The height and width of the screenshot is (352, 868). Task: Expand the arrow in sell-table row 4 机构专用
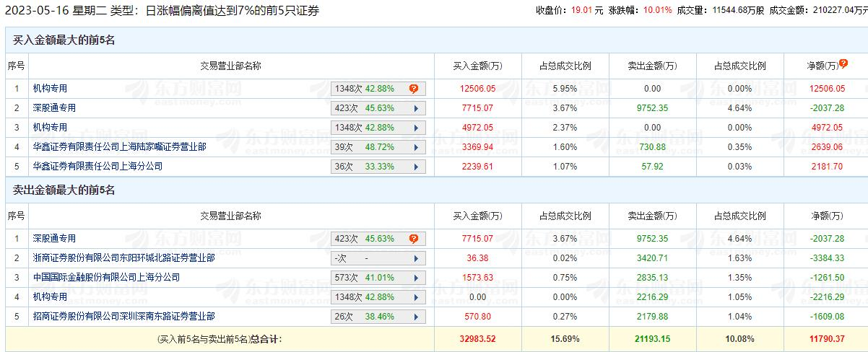pos(416,297)
